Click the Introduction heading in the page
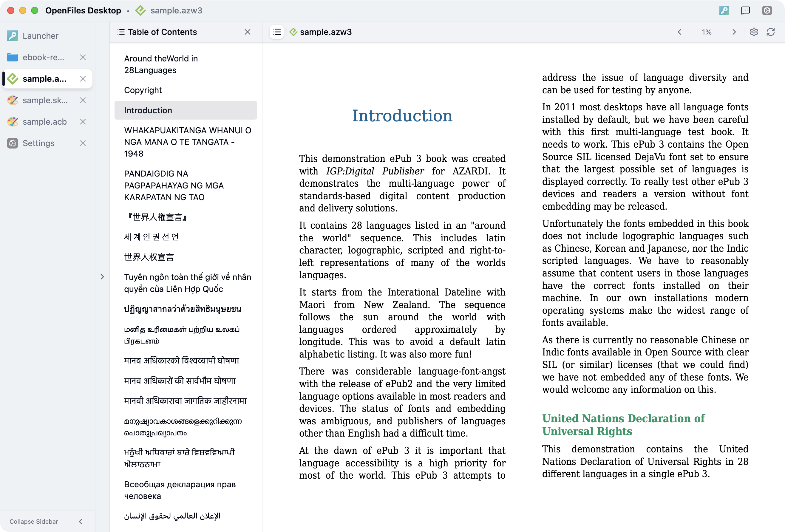Image resolution: width=785 pixels, height=532 pixels. click(402, 116)
